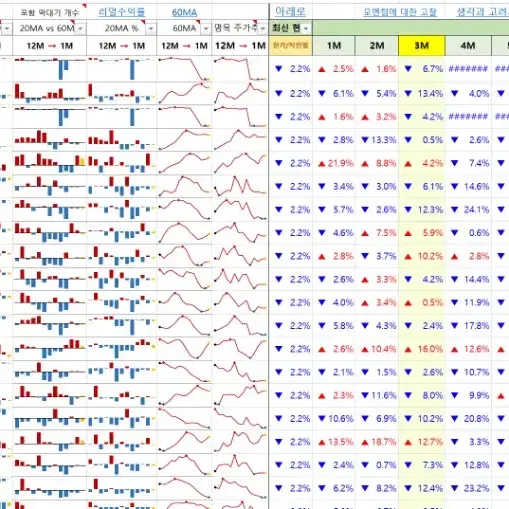The width and height of the screenshot is (509, 509).
Task: Click the cell showing 5.7%
Action: [x=334, y=210]
